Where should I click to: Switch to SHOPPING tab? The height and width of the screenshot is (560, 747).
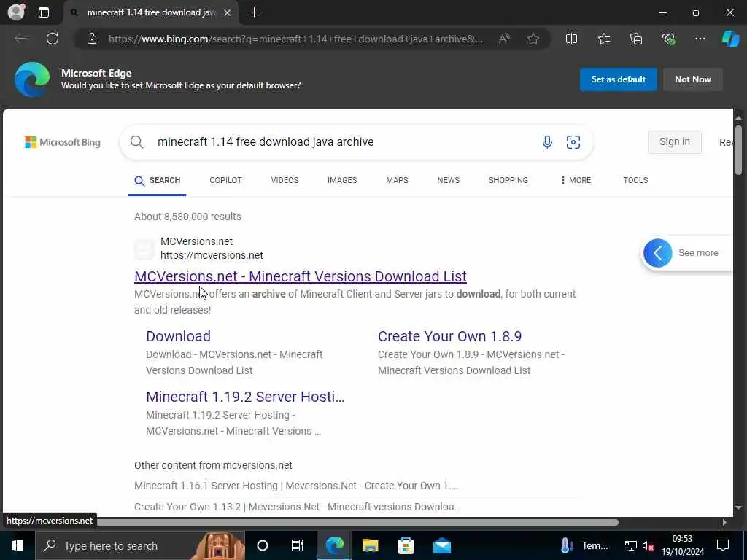click(508, 181)
